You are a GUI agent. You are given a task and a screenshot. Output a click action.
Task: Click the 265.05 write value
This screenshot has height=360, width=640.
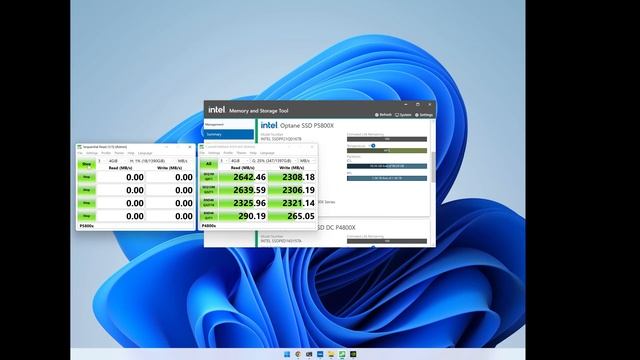click(292, 216)
